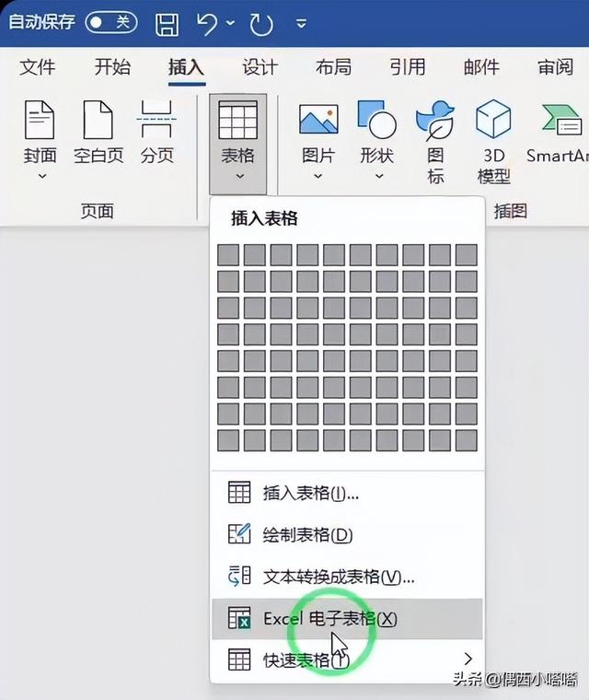Select top-left cell of the table grid

click(228, 255)
